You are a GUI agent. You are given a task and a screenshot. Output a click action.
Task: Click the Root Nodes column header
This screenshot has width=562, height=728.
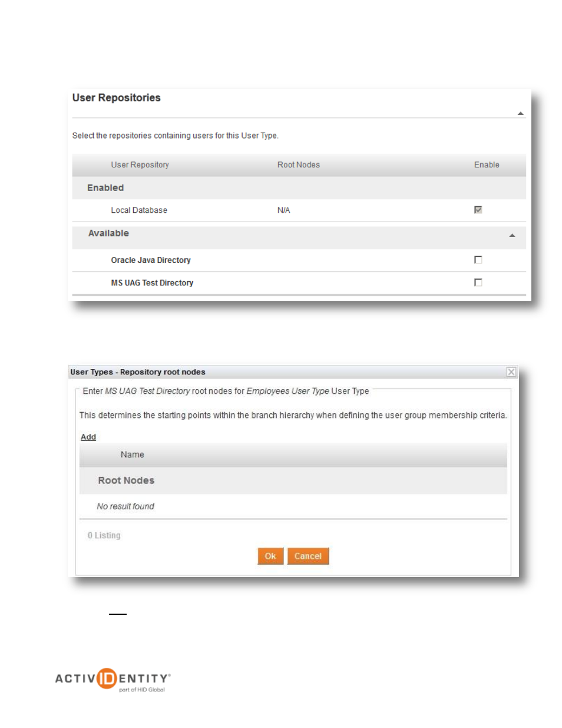(299, 165)
